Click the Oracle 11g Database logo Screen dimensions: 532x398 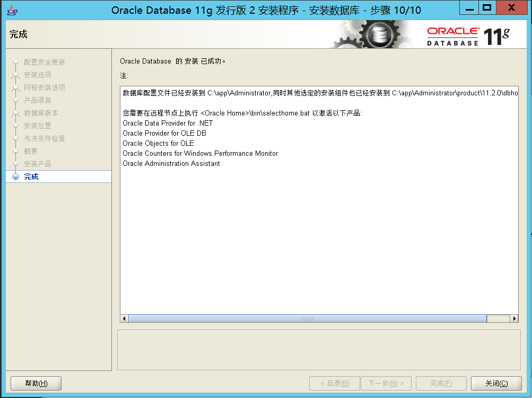(x=468, y=36)
